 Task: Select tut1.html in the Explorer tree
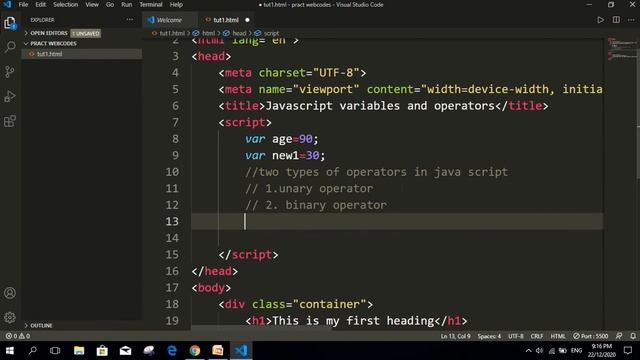82,54
